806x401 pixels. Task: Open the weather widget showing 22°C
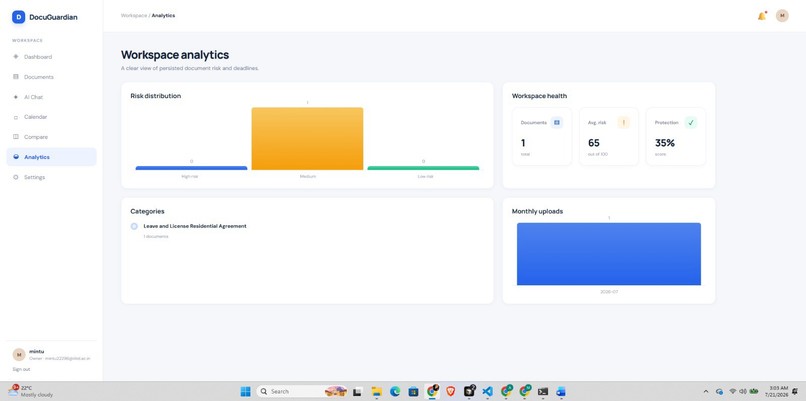pos(31,391)
